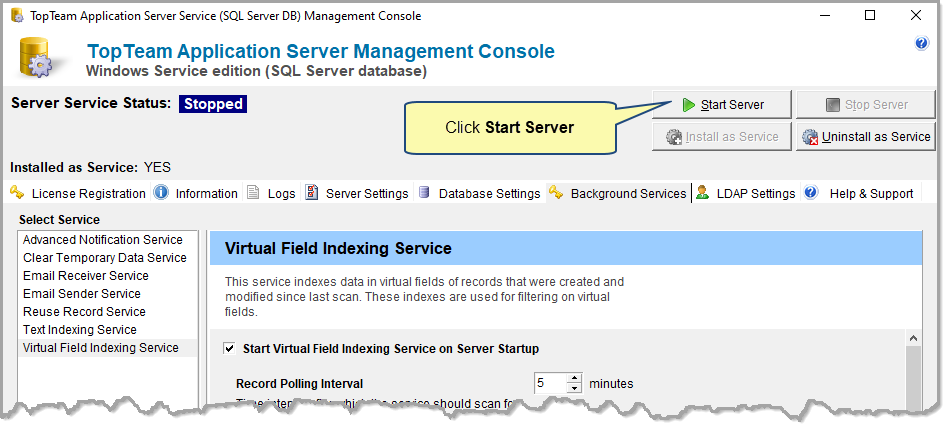Click the key icon beside License Registration

(x=17, y=193)
